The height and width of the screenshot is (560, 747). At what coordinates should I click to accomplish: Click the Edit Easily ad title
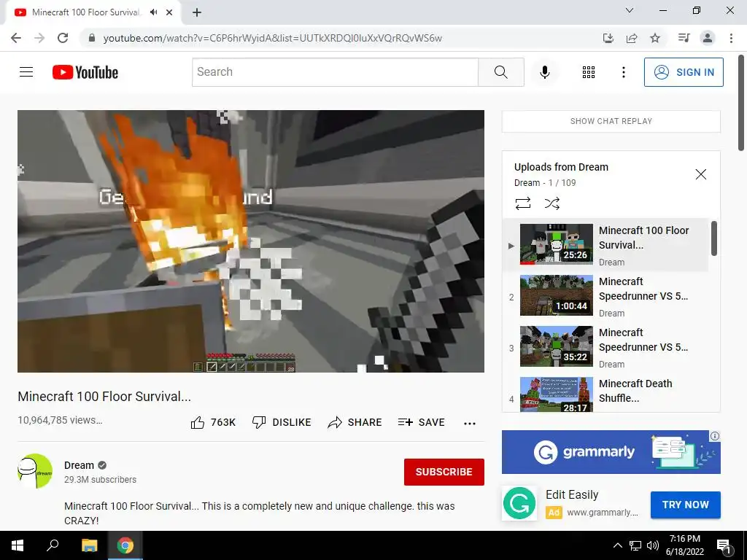point(572,495)
